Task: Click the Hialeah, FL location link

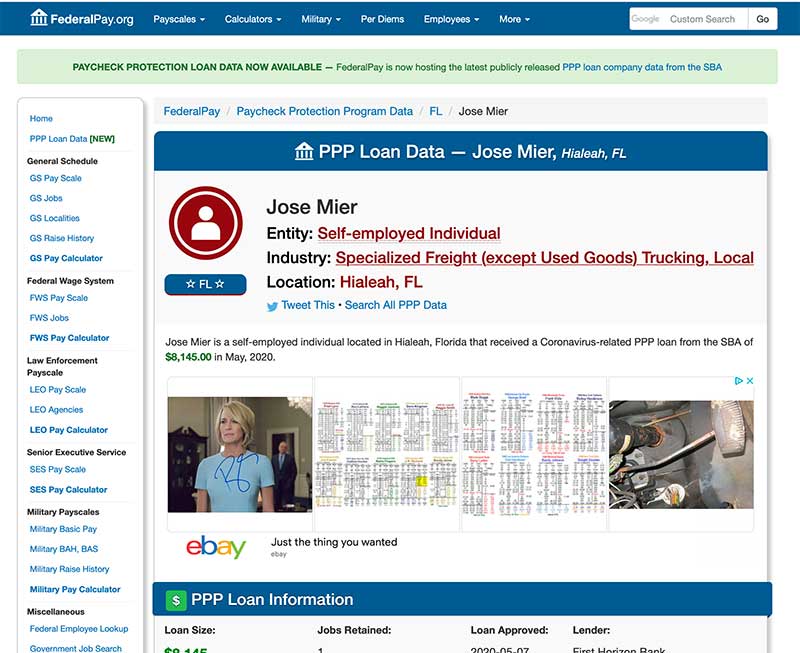Action: 381,282
